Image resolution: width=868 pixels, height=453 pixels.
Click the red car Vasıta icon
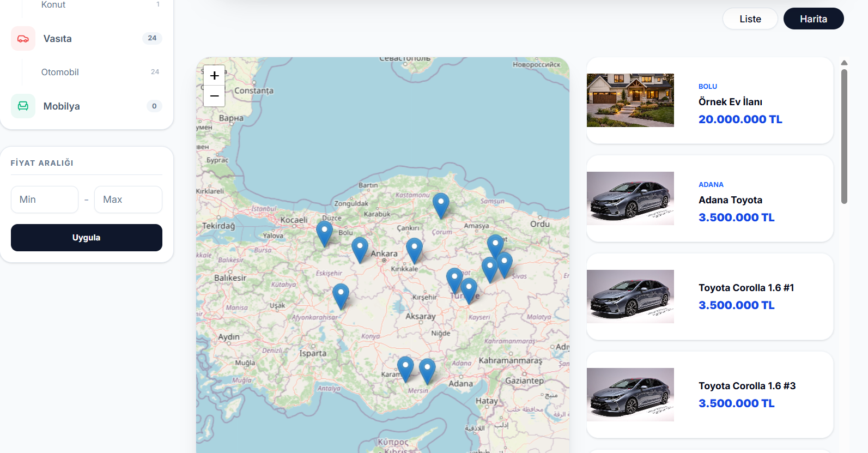tap(23, 39)
